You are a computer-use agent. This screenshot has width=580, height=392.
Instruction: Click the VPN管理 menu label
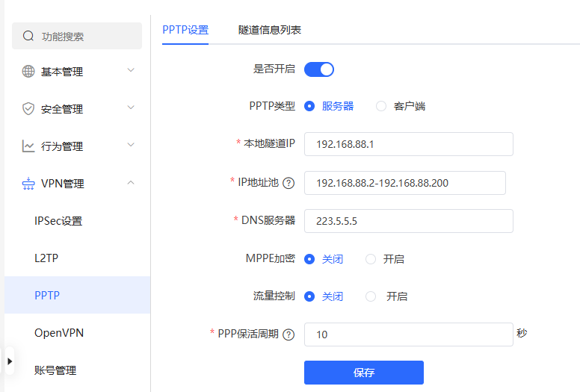[x=63, y=184]
